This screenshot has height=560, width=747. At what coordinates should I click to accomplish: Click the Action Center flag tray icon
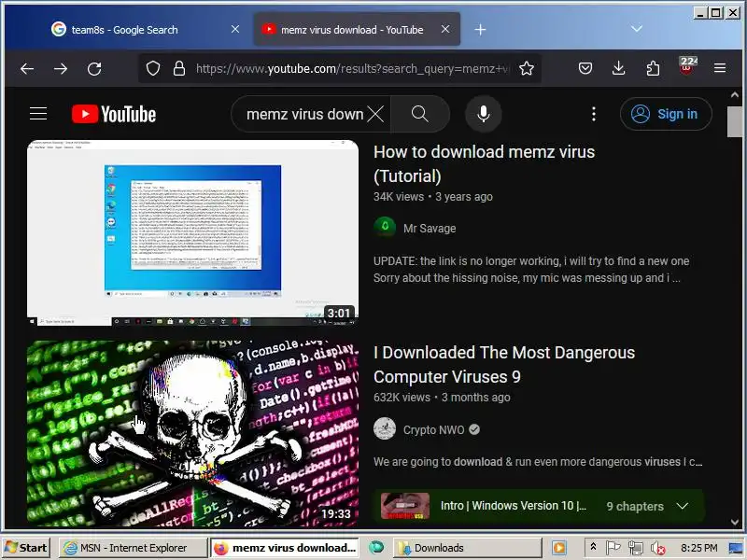[613, 548]
